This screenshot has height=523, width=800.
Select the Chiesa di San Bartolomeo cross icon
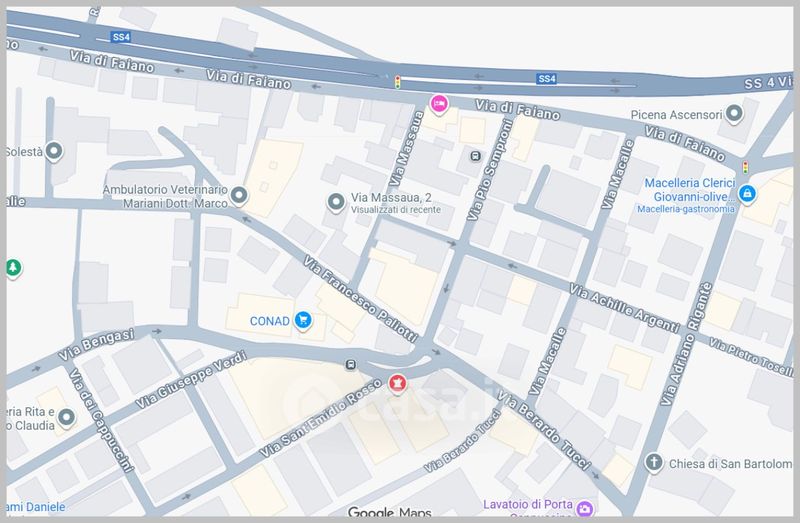coord(653,462)
